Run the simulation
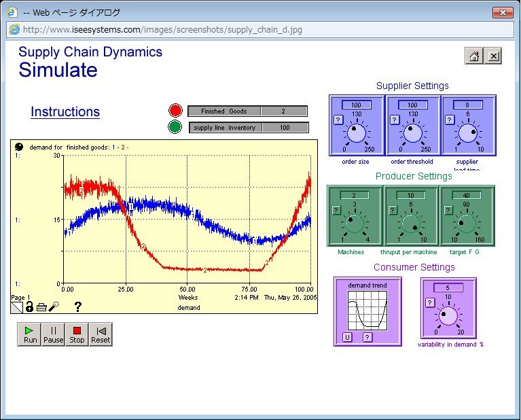 point(30,334)
